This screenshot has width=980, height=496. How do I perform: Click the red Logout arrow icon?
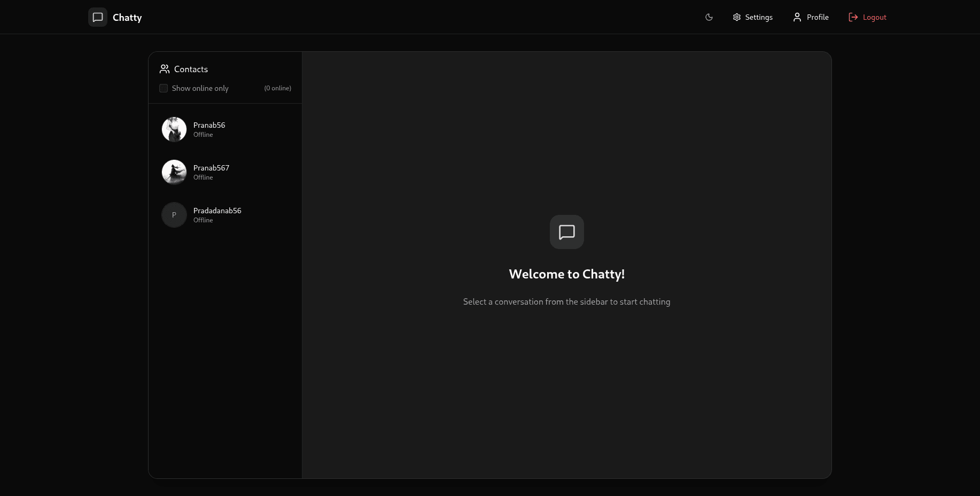click(x=853, y=17)
